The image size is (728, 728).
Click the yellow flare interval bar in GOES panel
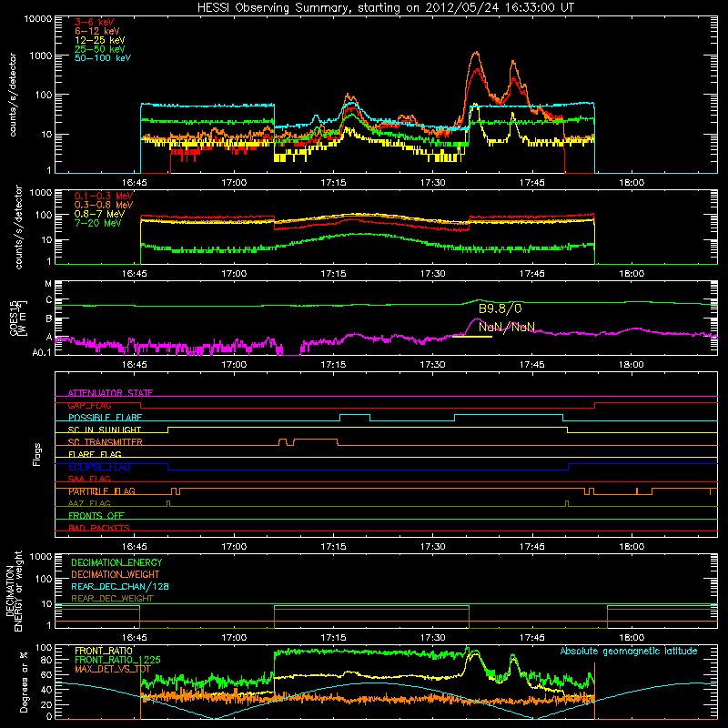click(471, 337)
